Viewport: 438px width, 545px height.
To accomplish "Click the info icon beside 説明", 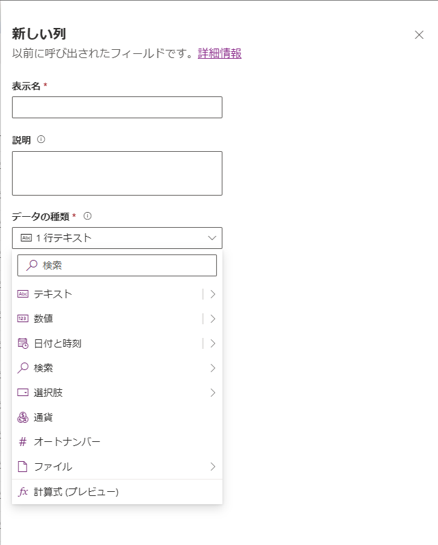I will pyautogui.click(x=41, y=140).
